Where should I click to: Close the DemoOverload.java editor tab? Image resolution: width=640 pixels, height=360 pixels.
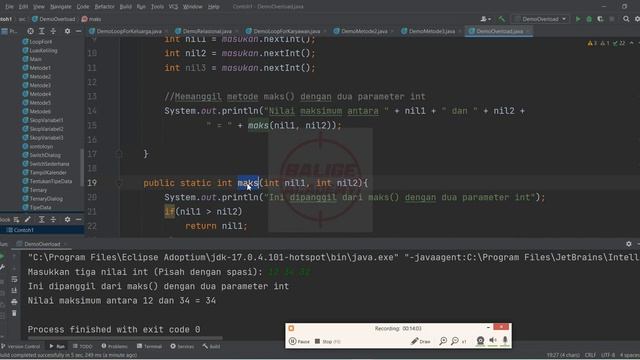tap(529, 31)
